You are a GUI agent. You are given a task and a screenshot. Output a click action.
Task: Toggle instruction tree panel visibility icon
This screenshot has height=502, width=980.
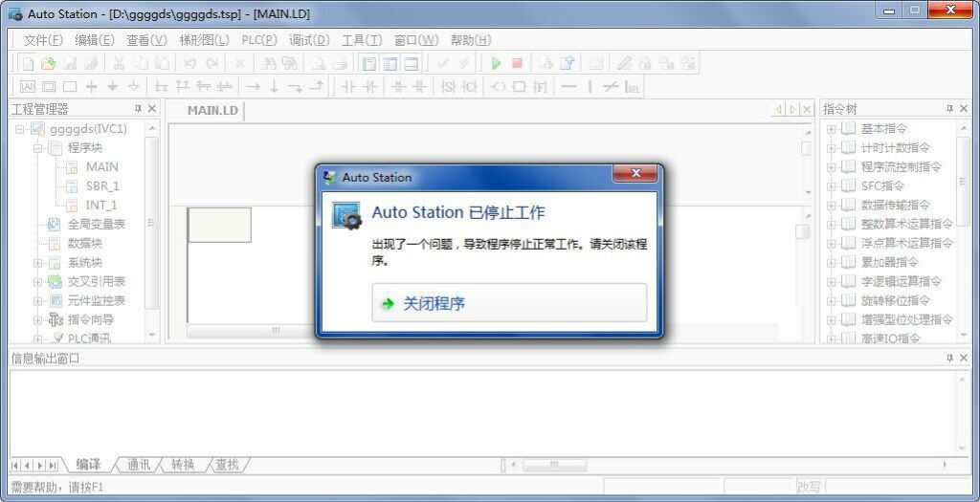click(x=390, y=63)
